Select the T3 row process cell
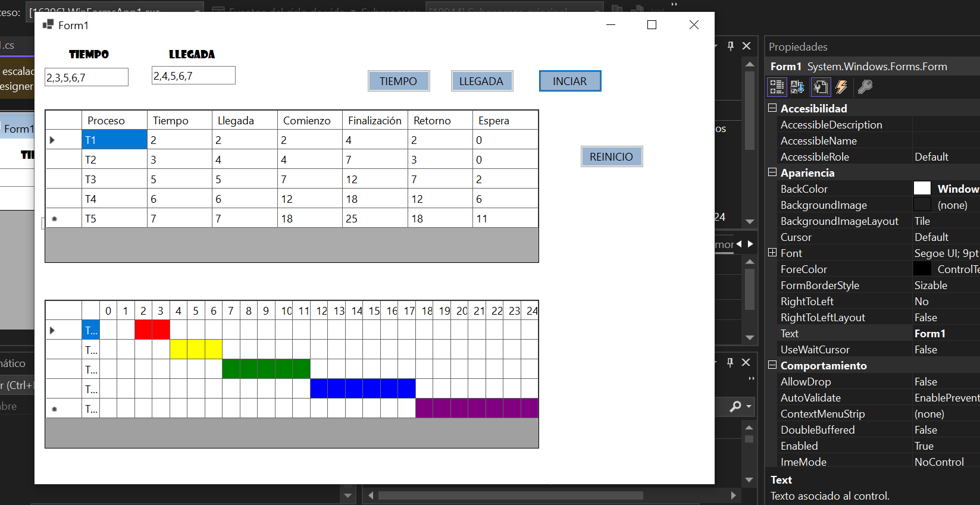 point(114,179)
